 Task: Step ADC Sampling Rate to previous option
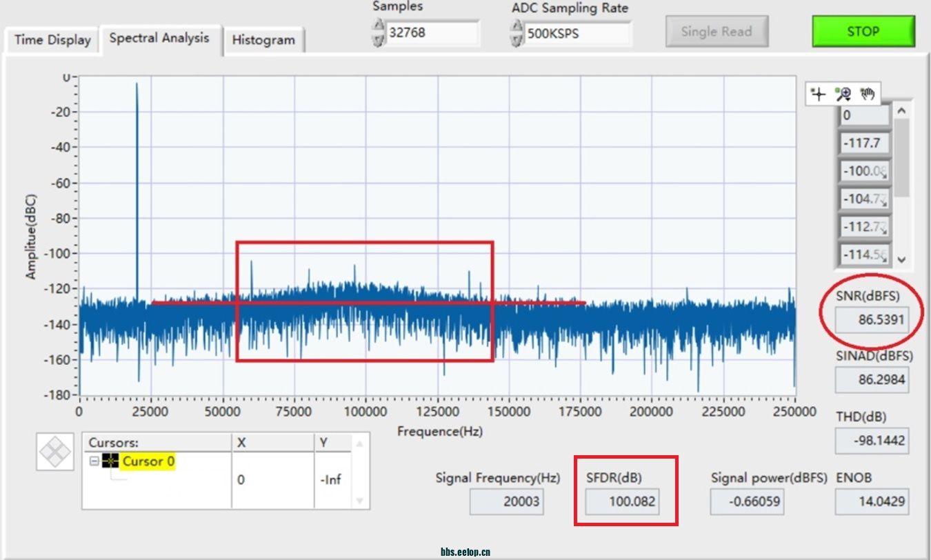tap(516, 41)
